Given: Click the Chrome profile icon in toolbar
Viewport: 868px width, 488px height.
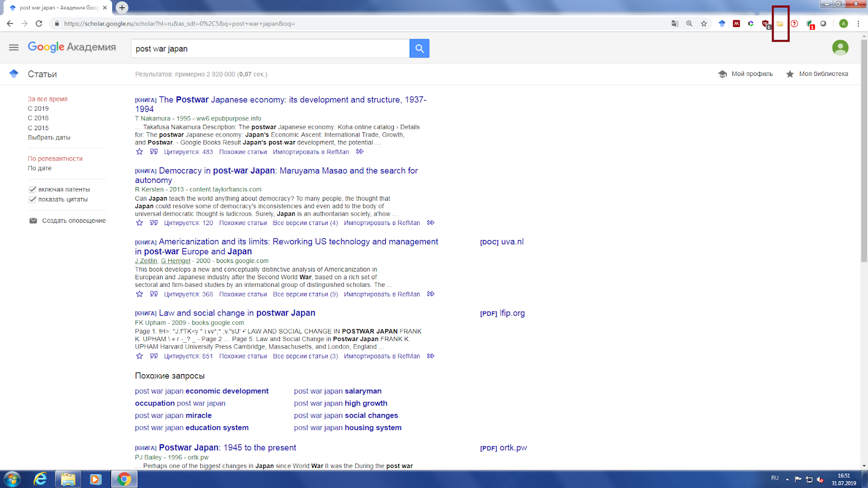Looking at the screenshot, I should point(843,23).
